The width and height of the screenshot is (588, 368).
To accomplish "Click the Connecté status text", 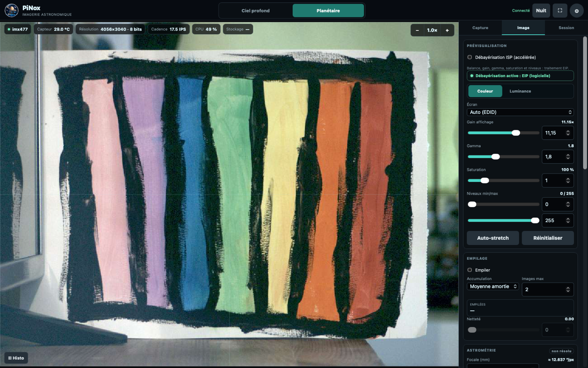I will 521,10.
